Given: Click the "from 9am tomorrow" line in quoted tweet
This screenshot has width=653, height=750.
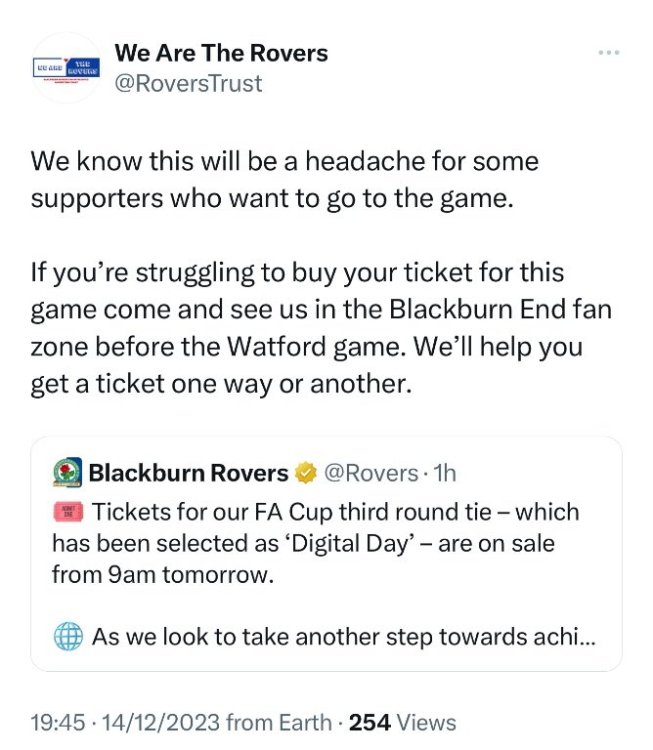Looking at the screenshot, I should pos(150,576).
